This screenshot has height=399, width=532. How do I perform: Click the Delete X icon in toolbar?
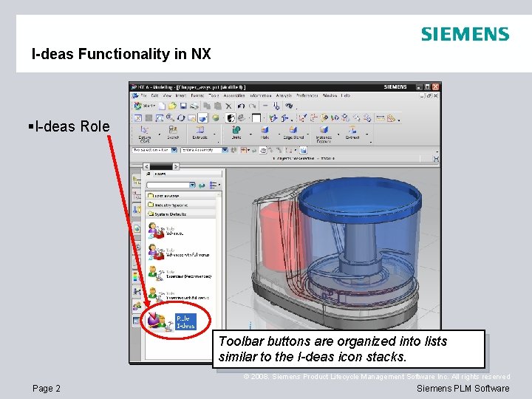[x=228, y=106]
